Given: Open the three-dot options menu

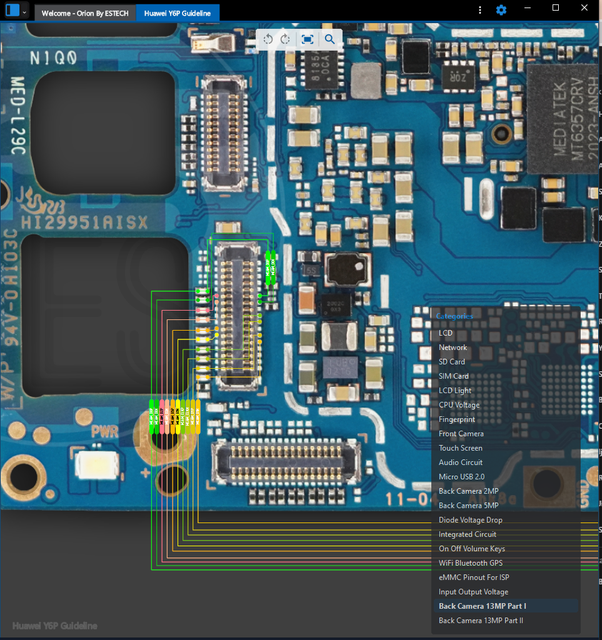Looking at the screenshot, I should [x=481, y=10].
